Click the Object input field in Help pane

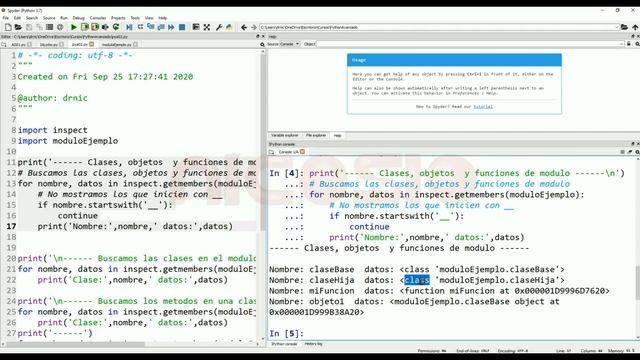470,44
